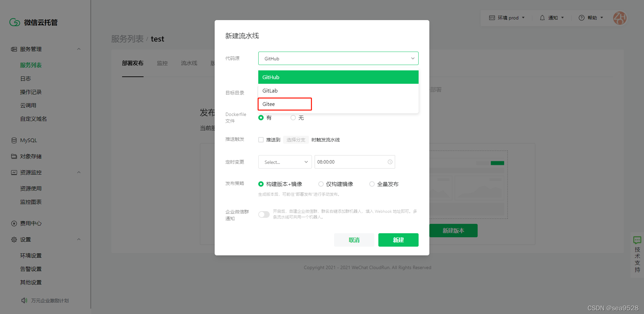Open 日志 in sidebar
This screenshot has height=314, width=644.
point(25,78)
